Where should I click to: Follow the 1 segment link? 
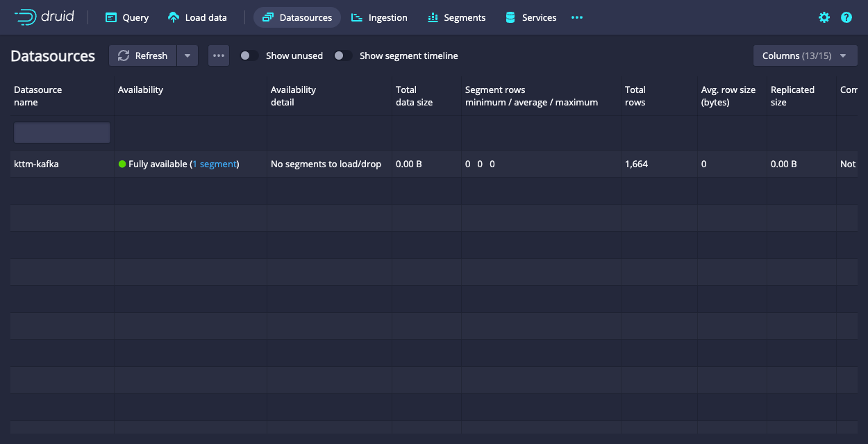tap(215, 164)
